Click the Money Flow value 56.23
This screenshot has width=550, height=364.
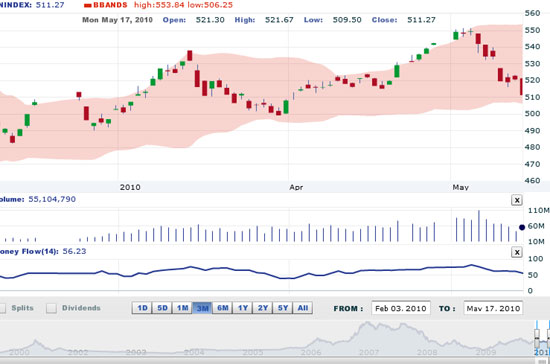[x=74, y=251]
